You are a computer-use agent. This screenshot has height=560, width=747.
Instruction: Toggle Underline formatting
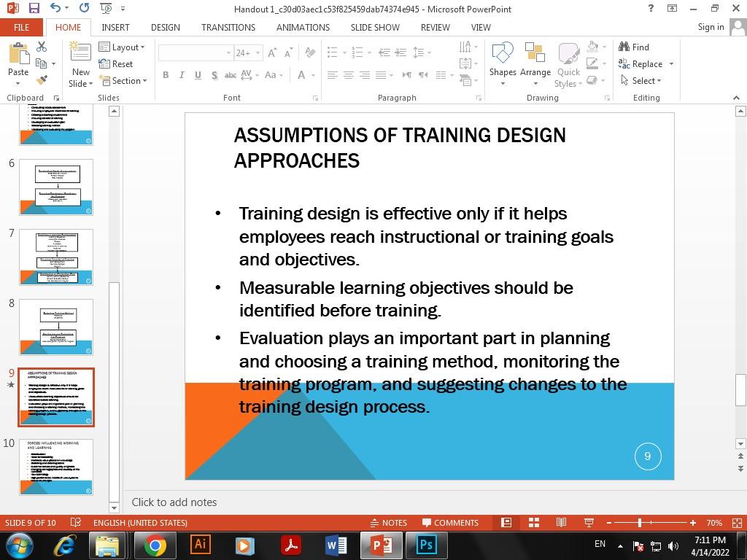[x=198, y=75]
